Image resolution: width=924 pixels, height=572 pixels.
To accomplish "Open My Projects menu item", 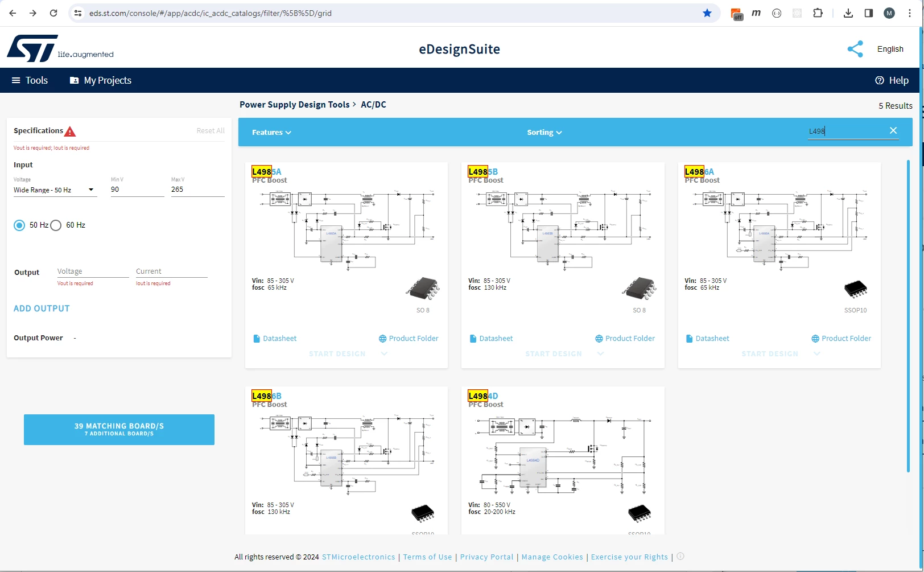I will pos(101,80).
